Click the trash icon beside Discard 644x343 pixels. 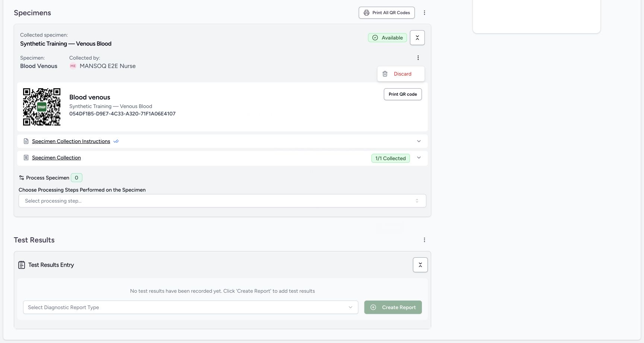(385, 74)
